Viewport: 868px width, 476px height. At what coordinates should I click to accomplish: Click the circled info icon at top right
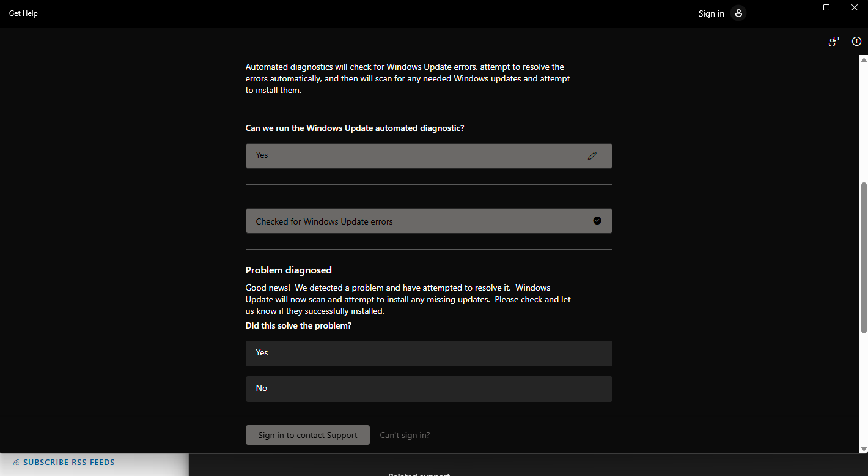[x=856, y=42]
